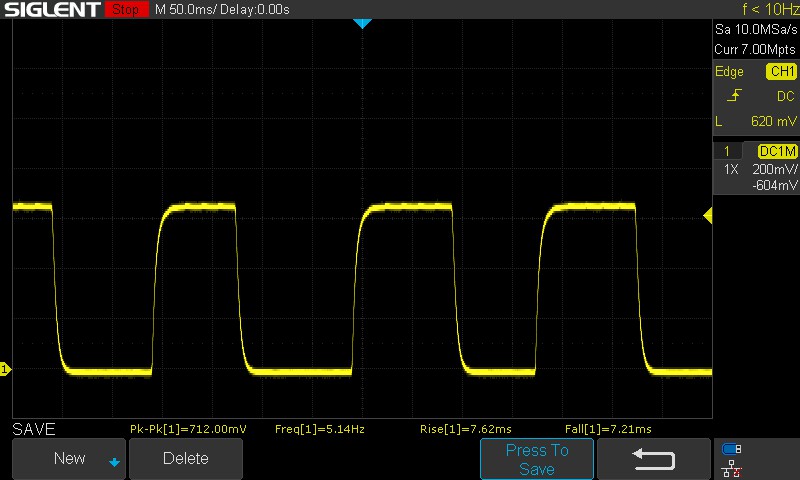800x480 pixels.
Task: Click the f < 10Hz frequency counter
Action: point(770,9)
